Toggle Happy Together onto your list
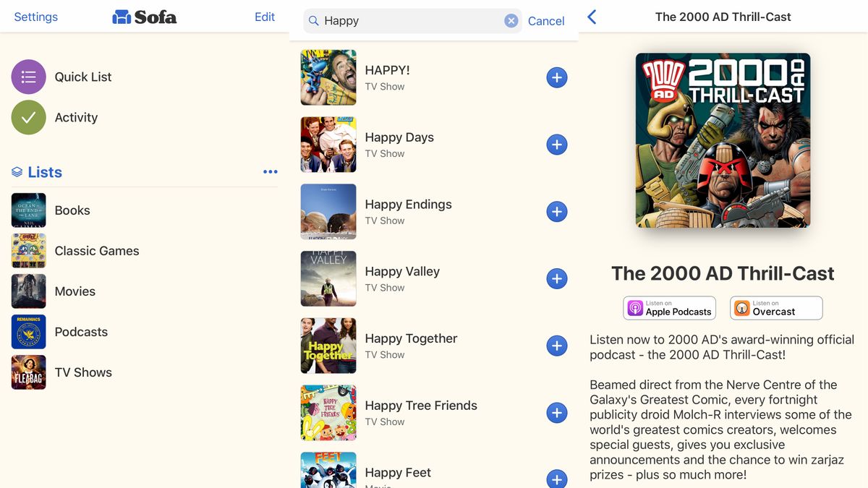The image size is (868, 488). click(557, 346)
